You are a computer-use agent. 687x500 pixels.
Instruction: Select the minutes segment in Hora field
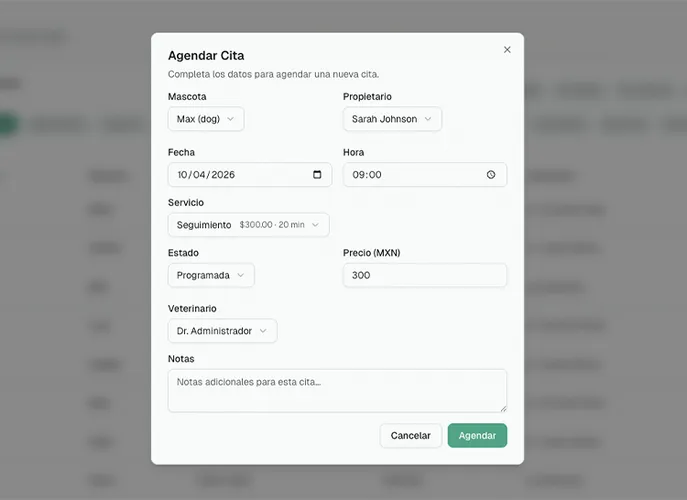(x=375, y=175)
